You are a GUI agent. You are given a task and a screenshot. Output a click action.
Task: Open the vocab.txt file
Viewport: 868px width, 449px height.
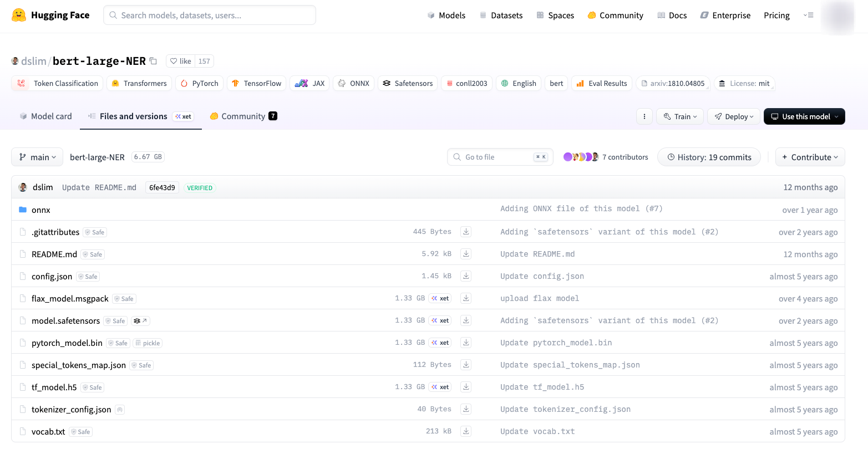point(48,432)
